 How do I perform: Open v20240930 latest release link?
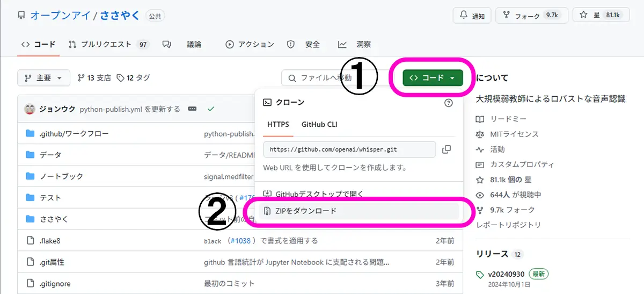[507, 274]
